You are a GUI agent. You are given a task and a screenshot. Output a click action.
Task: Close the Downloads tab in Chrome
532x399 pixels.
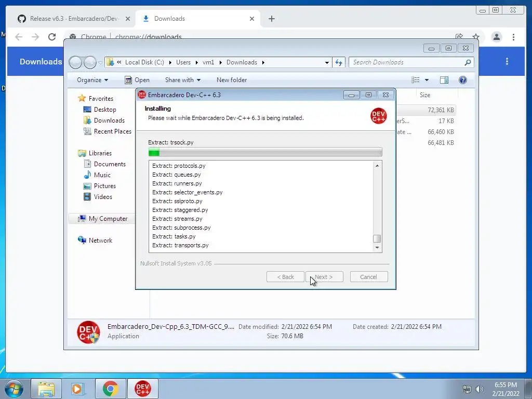click(x=252, y=19)
